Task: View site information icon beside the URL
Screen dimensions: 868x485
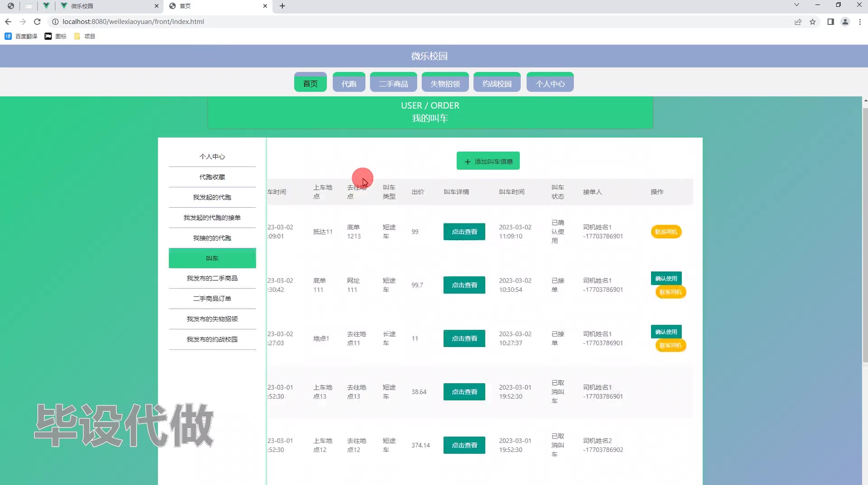Action: pos(55,22)
